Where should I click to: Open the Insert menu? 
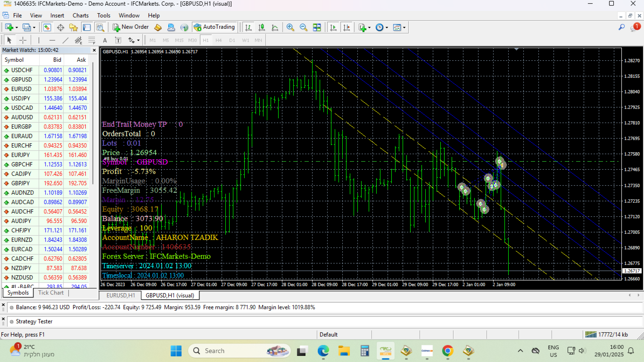[57, 16]
